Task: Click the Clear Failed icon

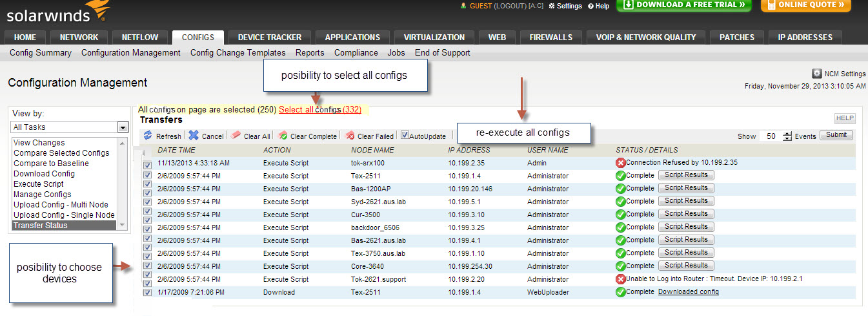Action: click(350, 136)
